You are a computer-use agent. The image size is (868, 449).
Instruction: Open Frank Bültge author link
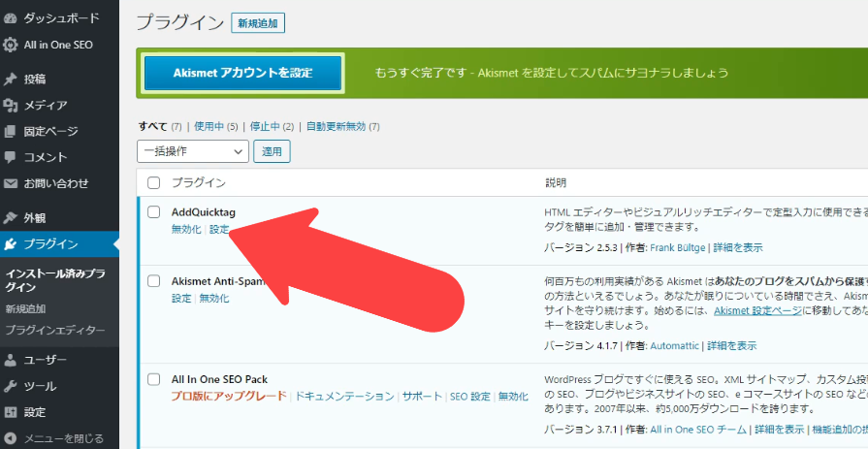pos(678,247)
